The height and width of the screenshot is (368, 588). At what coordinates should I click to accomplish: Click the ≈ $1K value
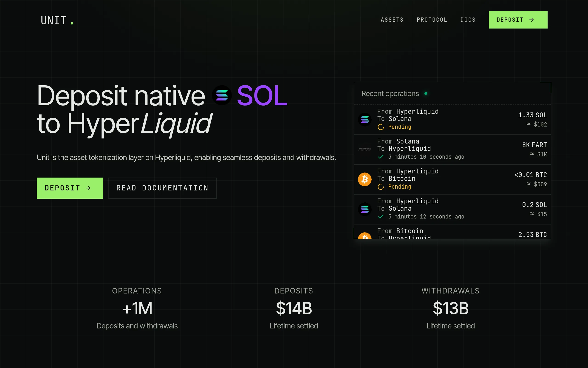tap(538, 154)
